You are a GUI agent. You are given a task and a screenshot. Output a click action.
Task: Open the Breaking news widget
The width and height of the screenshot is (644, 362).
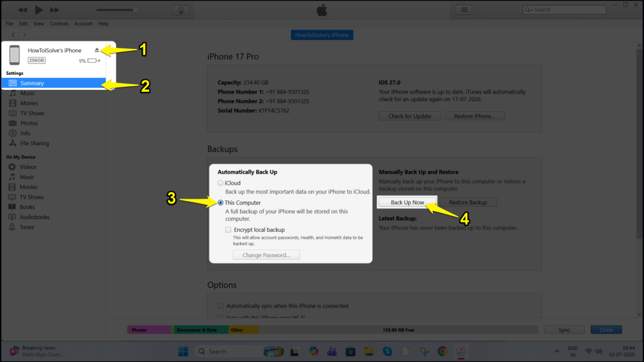click(x=37, y=351)
